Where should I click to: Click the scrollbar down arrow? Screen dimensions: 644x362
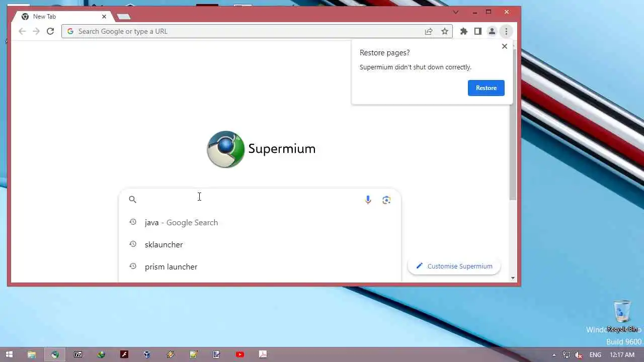click(513, 278)
